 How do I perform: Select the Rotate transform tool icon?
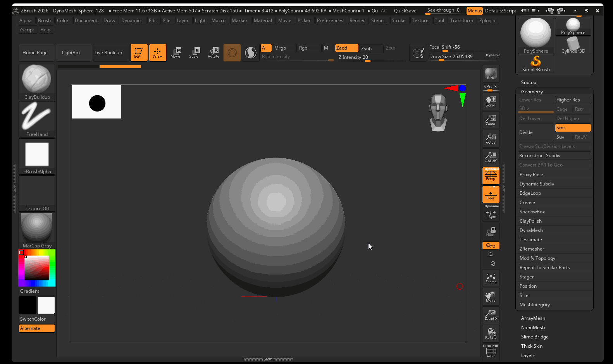coord(213,53)
